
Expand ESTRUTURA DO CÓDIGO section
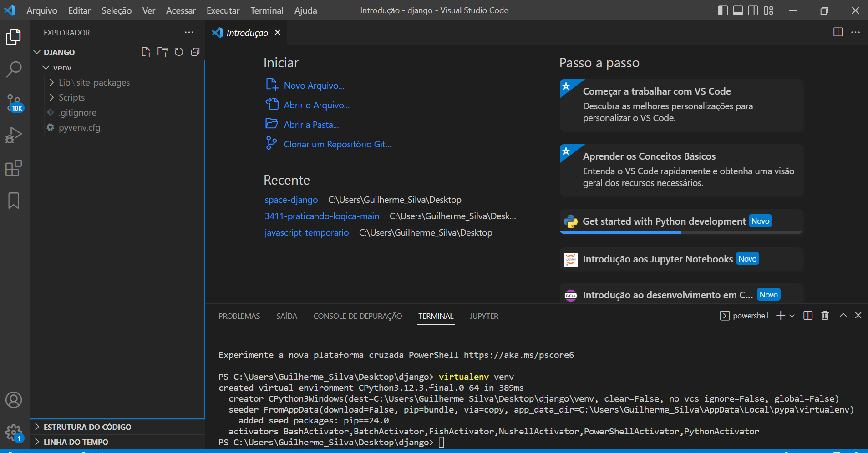pyautogui.click(x=87, y=427)
